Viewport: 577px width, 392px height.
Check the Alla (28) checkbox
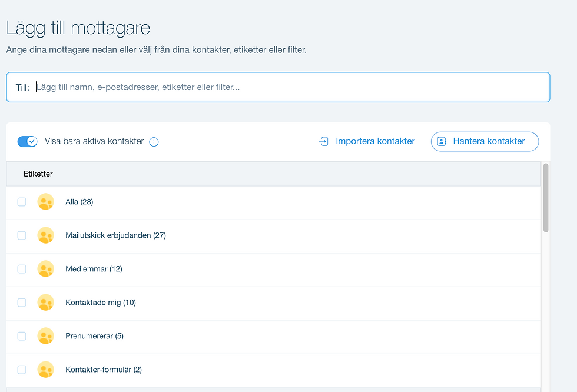(22, 201)
